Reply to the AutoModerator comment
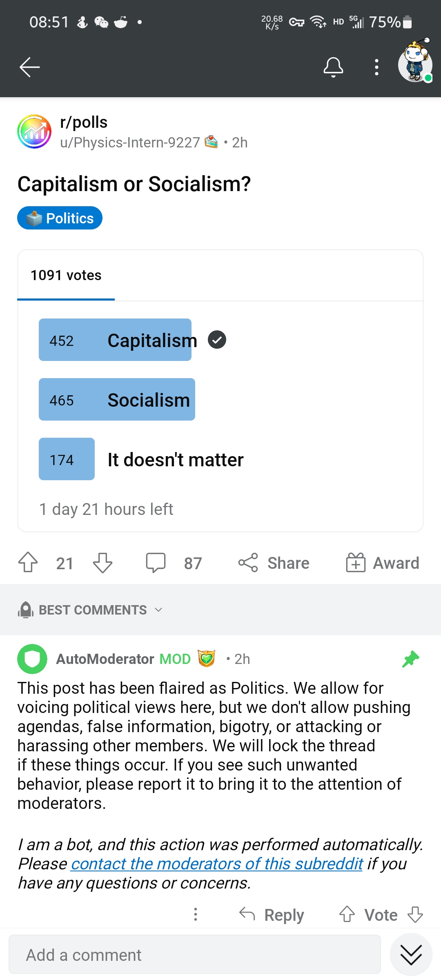The height and width of the screenshot is (980, 441). pyautogui.click(x=272, y=915)
